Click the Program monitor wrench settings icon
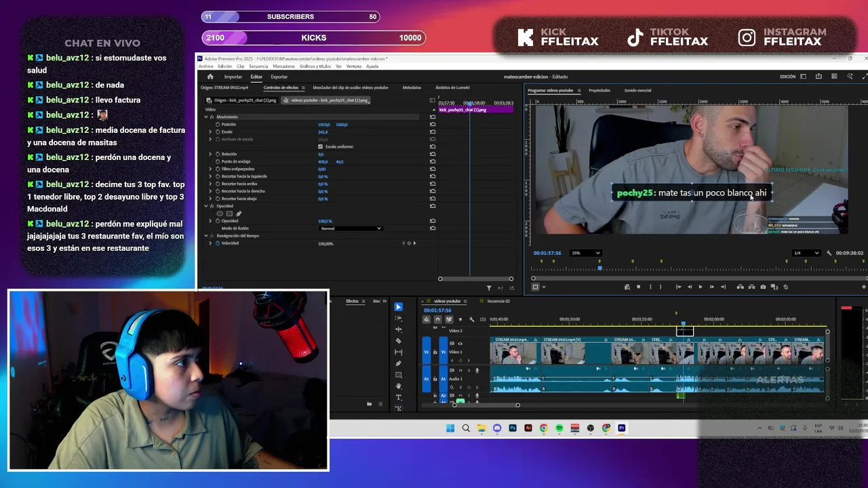The height and width of the screenshot is (488, 868). click(829, 253)
